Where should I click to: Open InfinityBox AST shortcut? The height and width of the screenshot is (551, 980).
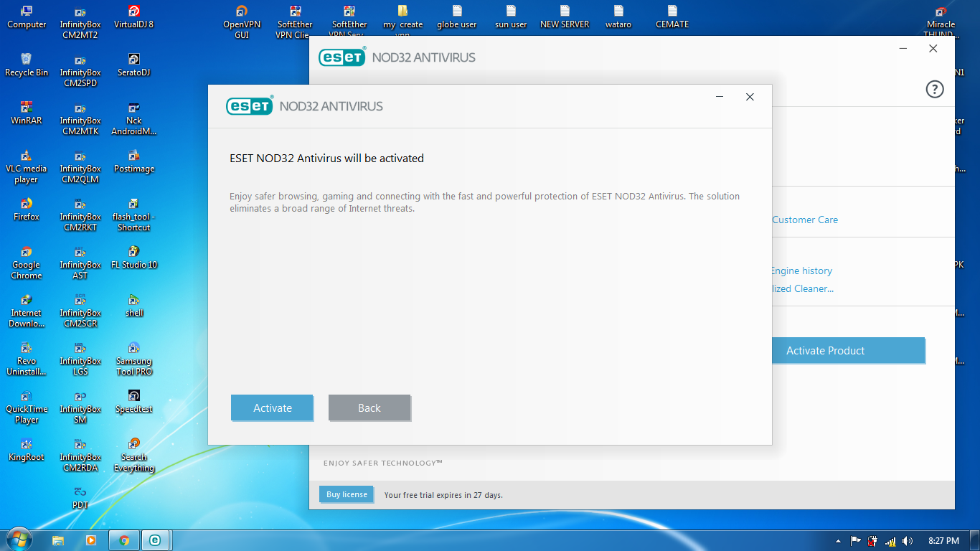[80, 263]
